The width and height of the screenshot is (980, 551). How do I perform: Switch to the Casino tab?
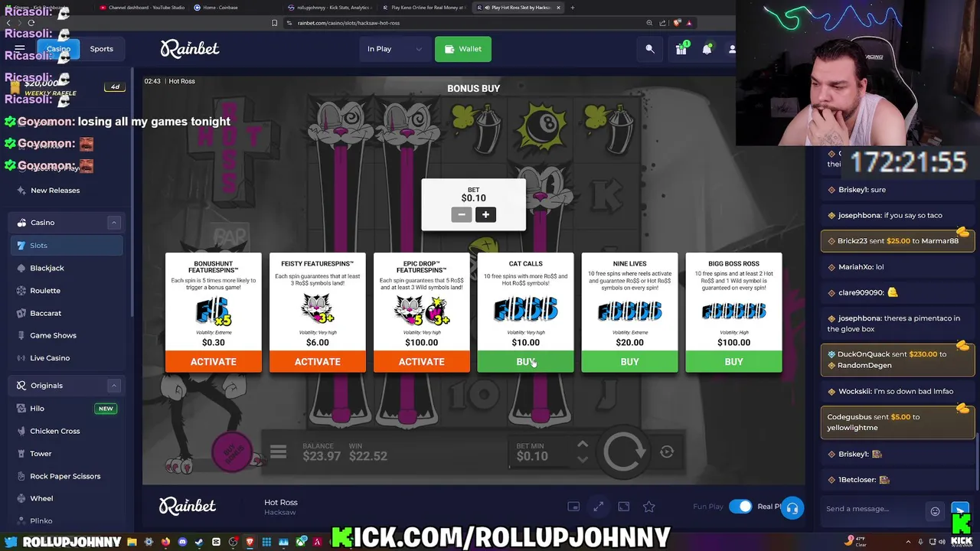(58, 49)
